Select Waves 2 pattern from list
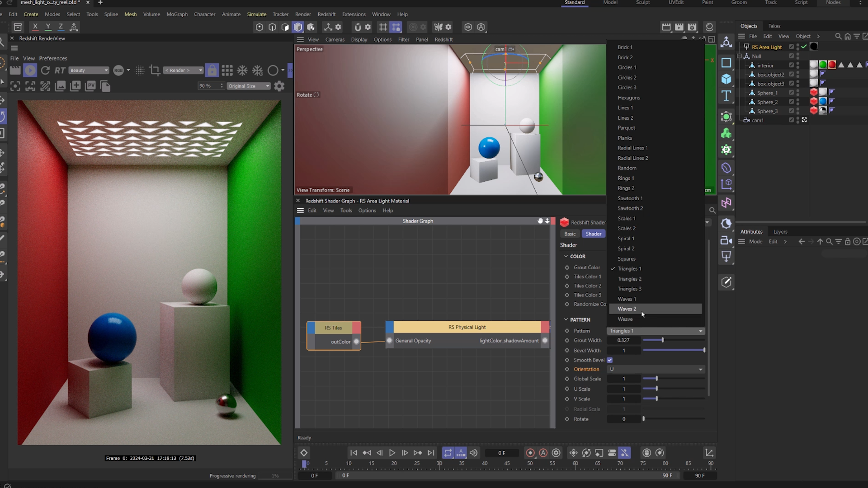The width and height of the screenshot is (868, 488). (x=656, y=309)
